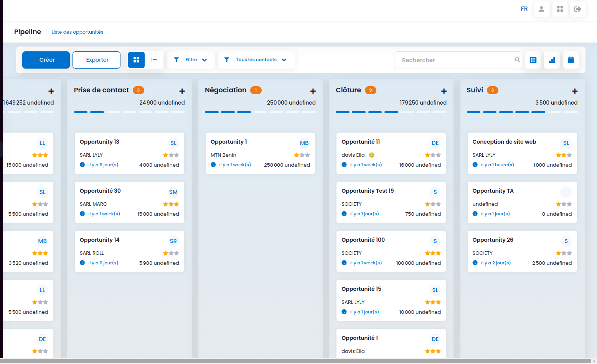This screenshot has width=597, height=364.
Task: Open the table view icon
Action: click(x=533, y=60)
